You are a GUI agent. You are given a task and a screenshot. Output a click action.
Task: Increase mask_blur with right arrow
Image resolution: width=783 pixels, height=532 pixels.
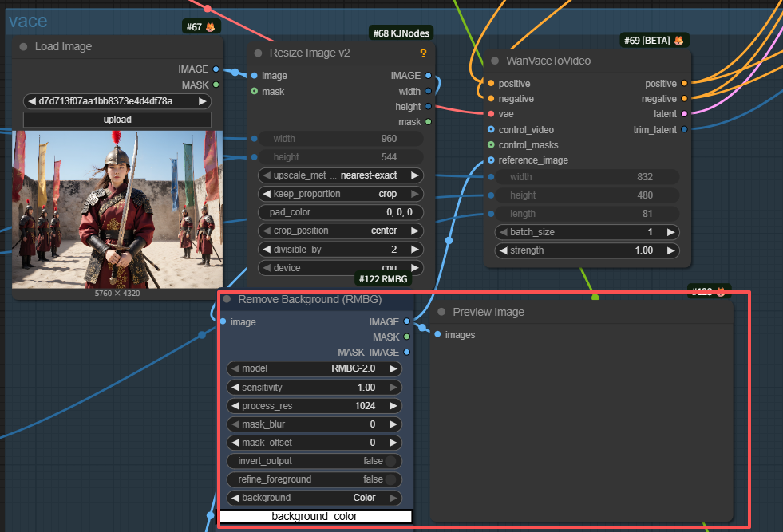393,424
